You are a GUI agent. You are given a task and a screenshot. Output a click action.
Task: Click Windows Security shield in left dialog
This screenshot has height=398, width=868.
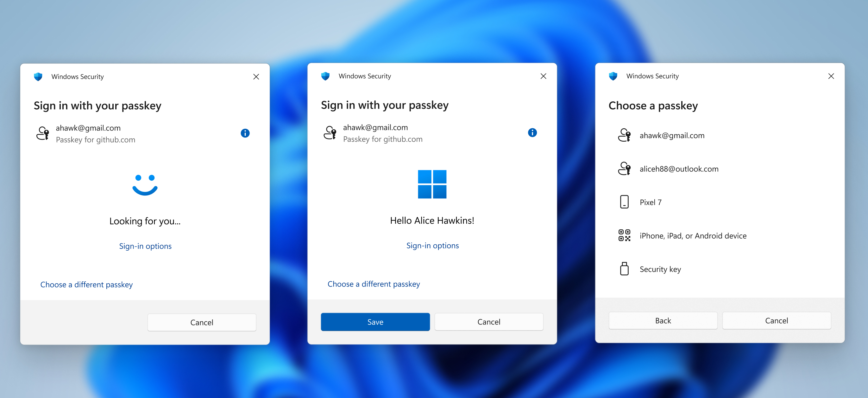(38, 77)
